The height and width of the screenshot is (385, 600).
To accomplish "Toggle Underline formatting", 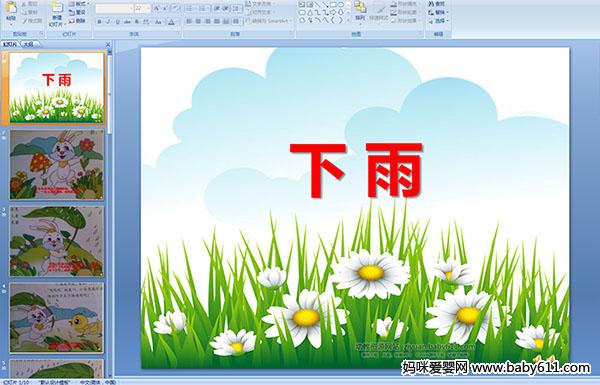I will click(117, 22).
